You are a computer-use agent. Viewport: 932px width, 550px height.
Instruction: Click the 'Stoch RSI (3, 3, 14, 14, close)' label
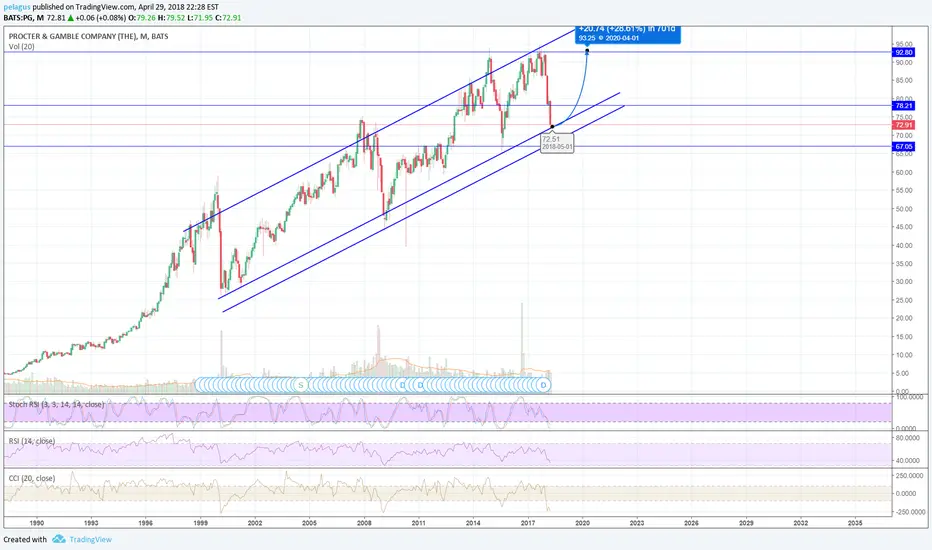pyautogui.click(x=56, y=404)
